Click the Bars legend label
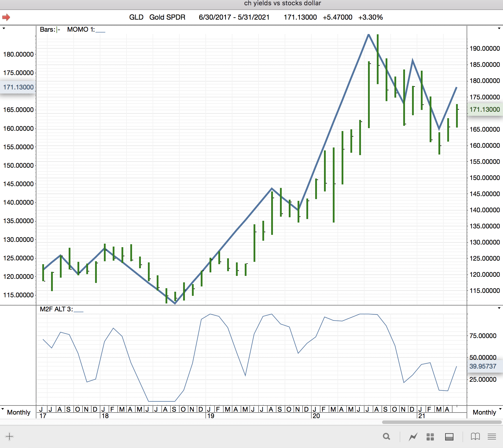503x448 pixels. [50, 30]
